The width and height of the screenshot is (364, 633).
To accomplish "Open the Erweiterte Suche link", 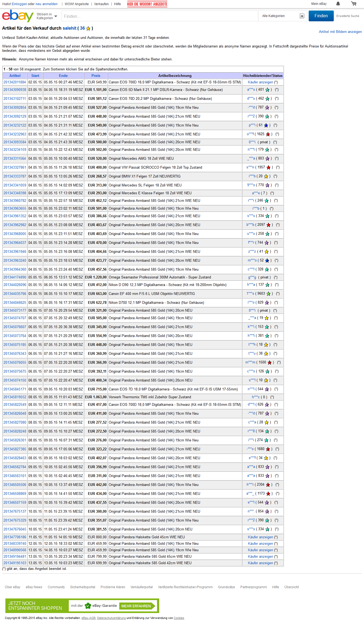I will pos(348,16).
